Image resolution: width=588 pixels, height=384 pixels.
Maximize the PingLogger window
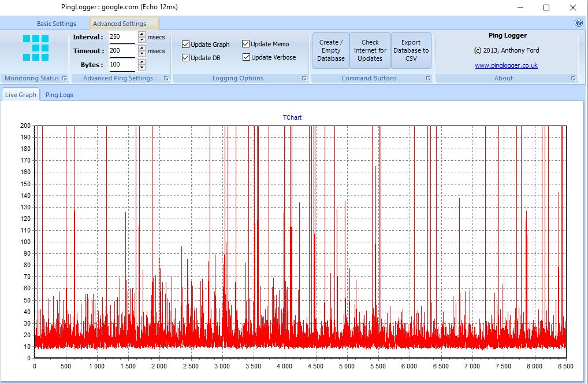(546, 8)
